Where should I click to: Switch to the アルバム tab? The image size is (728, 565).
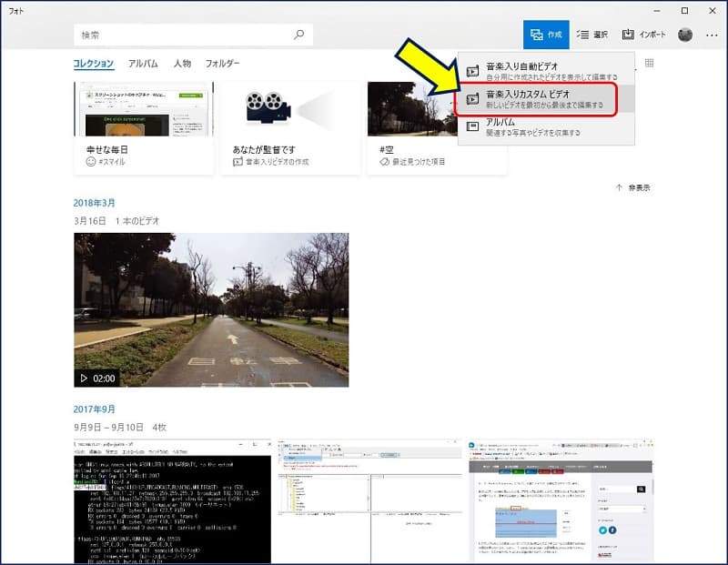click(143, 64)
